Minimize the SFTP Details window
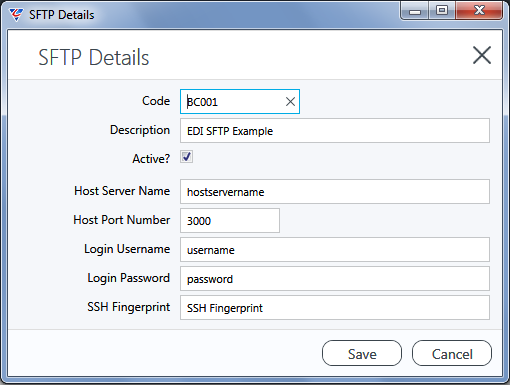 tap(415, 11)
